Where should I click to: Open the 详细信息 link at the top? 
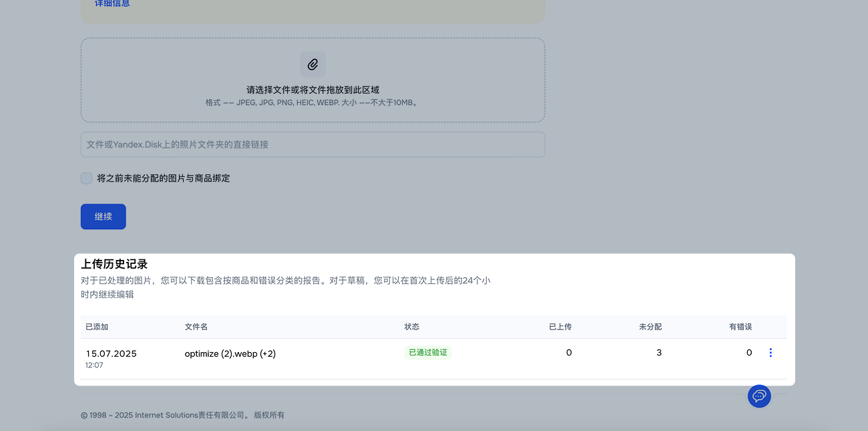[x=112, y=4]
